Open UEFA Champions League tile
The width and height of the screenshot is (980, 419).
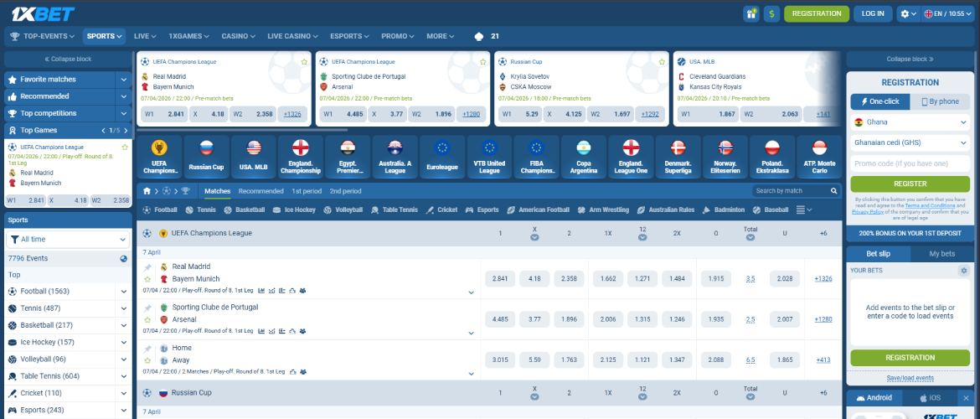point(159,157)
